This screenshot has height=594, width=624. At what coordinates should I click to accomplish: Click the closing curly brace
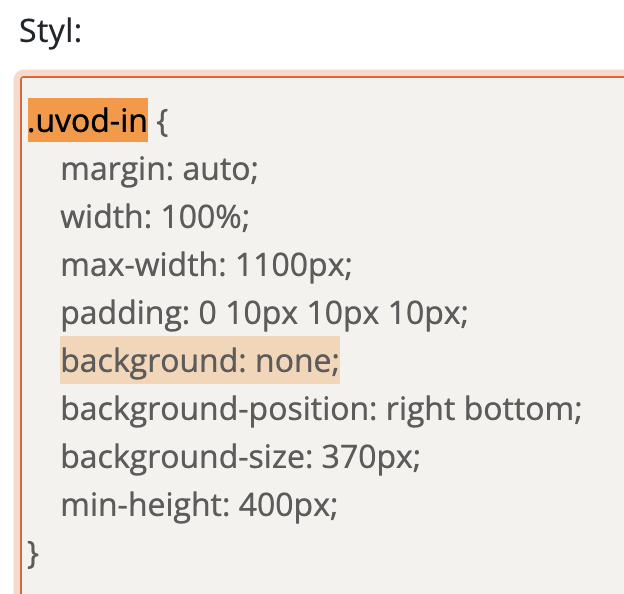[33, 553]
